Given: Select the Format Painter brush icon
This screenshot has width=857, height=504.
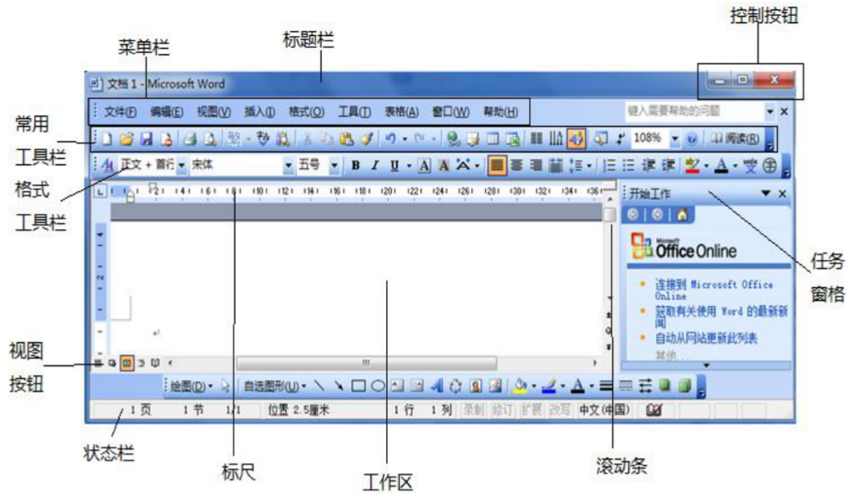Looking at the screenshot, I should pos(366,140).
